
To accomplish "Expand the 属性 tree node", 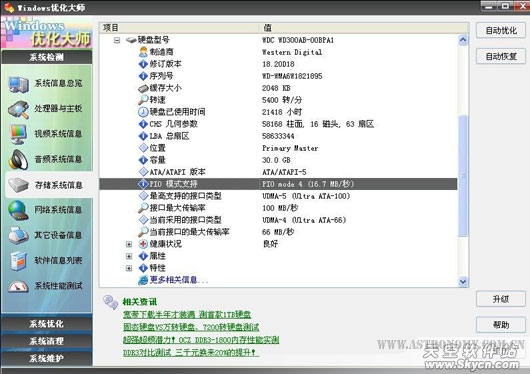I will pos(129,256).
